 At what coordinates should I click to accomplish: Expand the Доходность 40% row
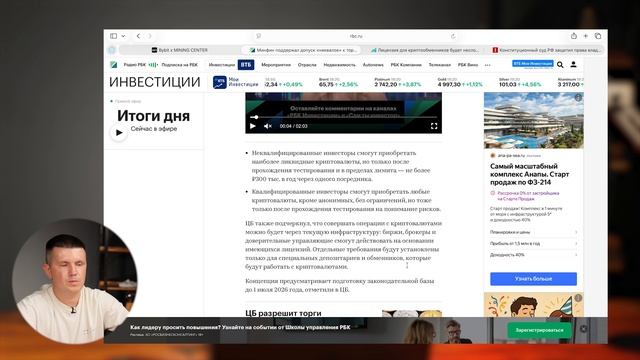tap(533, 255)
